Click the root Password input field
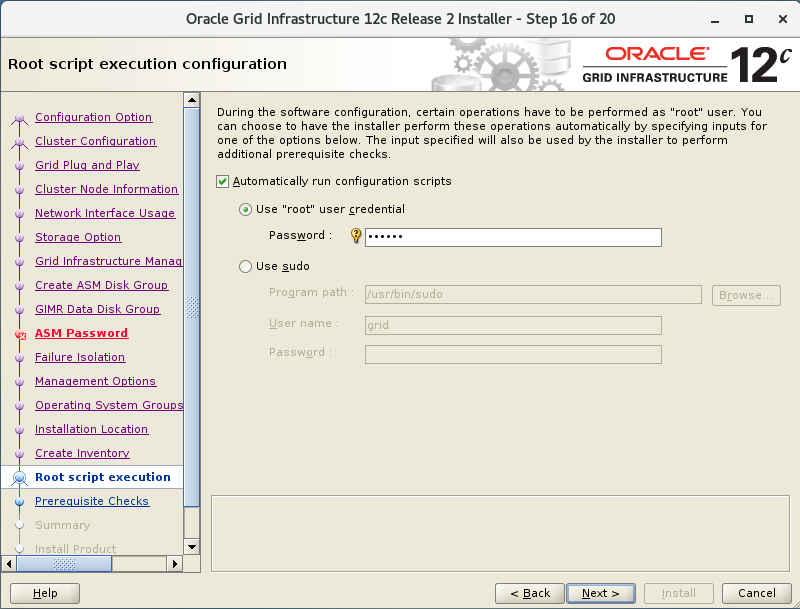 513,237
